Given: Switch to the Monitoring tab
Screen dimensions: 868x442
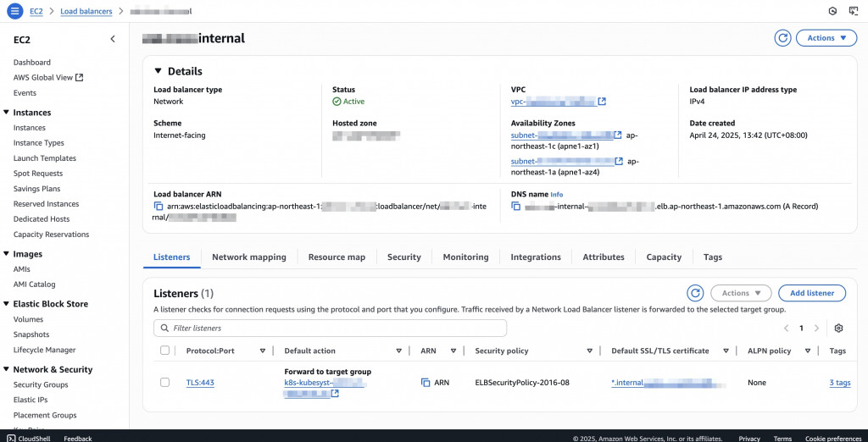Looking at the screenshot, I should pyautogui.click(x=465, y=257).
